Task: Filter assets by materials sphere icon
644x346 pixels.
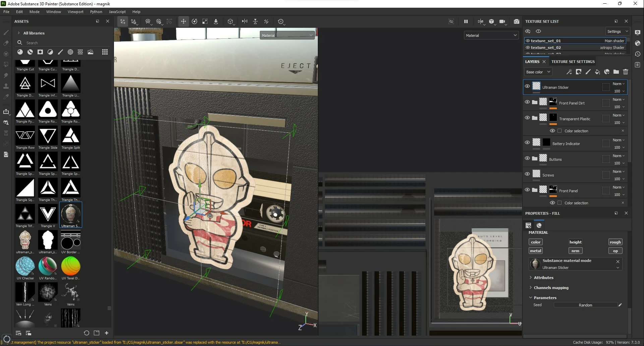Action: pyautogui.click(x=20, y=52)
